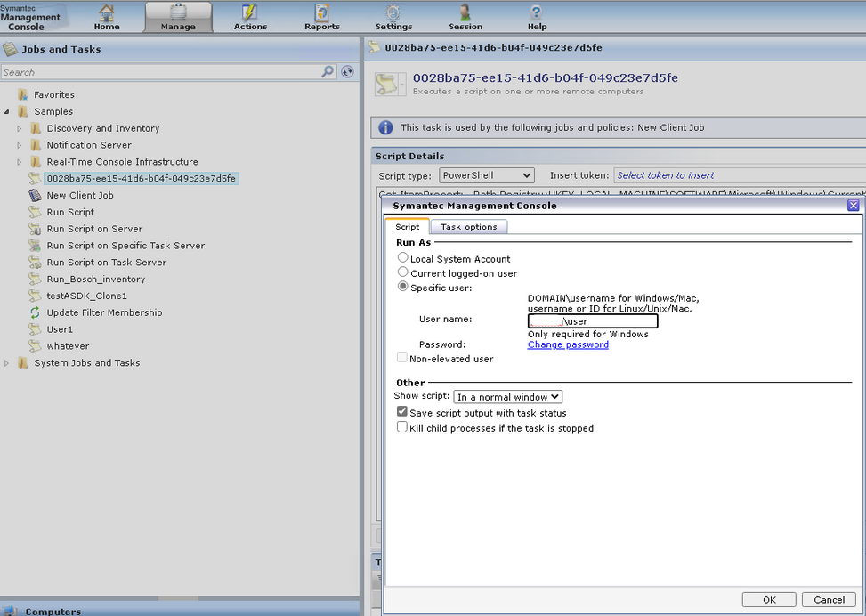Open the Session menu icon
The width and height of the screenshot is (866, 616).
[x=465, y=12]
